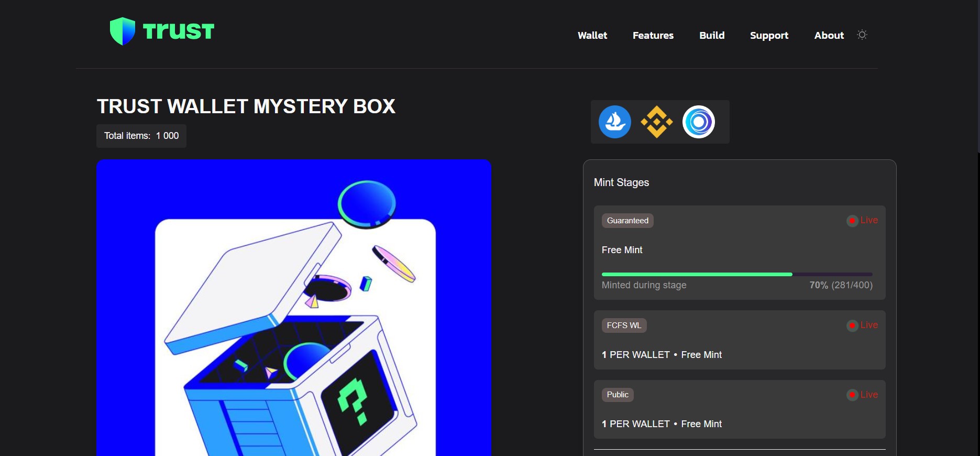This screenshot has width=980, height=456.
Task: Click the Public tag label
Action: click(618, 395)
